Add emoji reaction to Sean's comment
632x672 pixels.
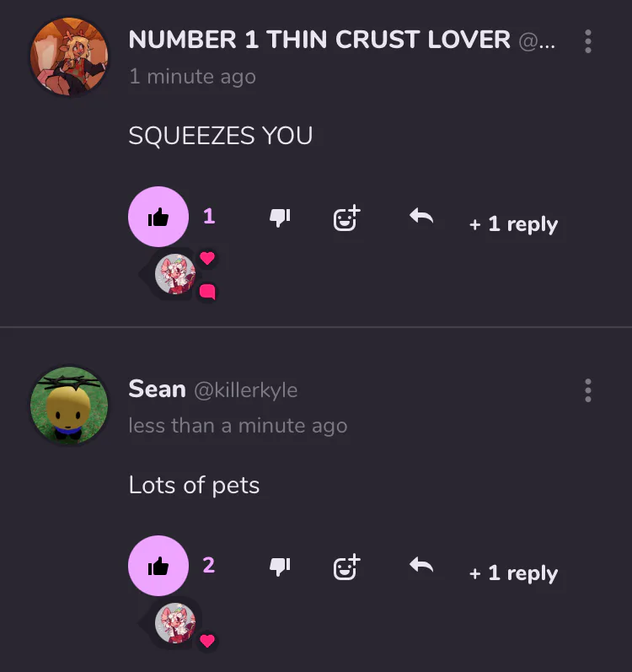click(x=347, y=567)
